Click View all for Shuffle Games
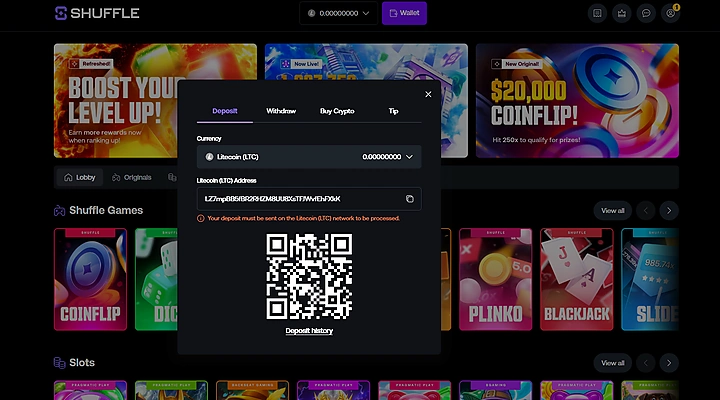Image resolution: width=720 pixels, height=400 pixels. click(613, 211)
